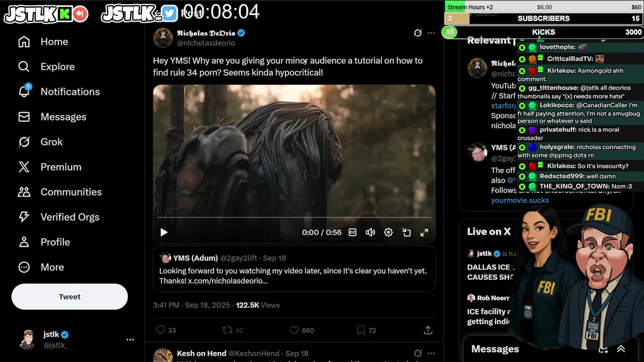Go to Profile page

[x=43, y=242]
